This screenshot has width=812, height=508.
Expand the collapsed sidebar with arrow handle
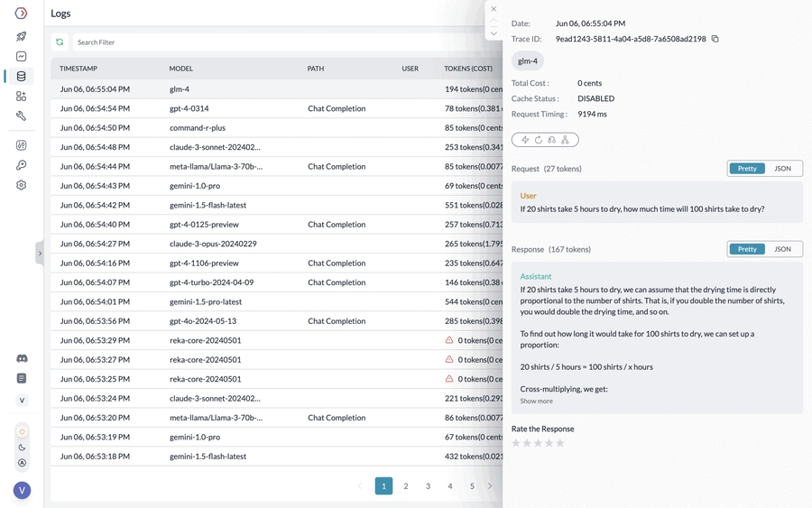pyautogui.click(x=40, y=254)
